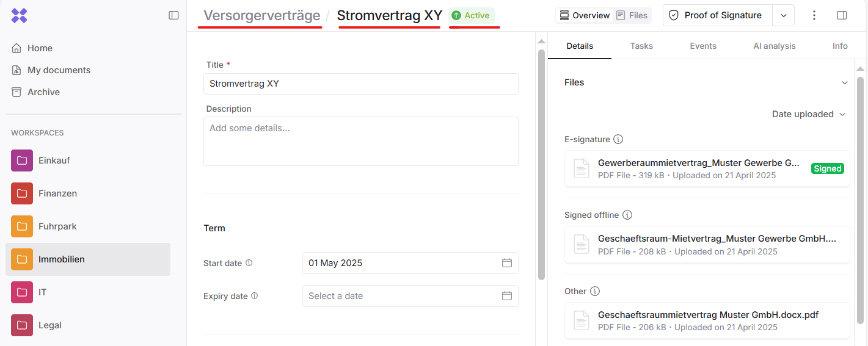Collapse the left sidebar panel icon

[x=173, y=15]
